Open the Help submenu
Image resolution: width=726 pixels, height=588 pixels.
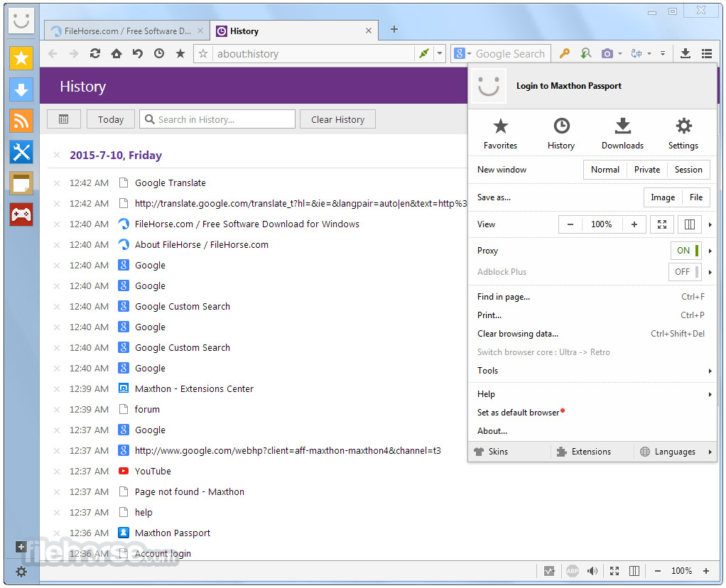click(592, 394)
